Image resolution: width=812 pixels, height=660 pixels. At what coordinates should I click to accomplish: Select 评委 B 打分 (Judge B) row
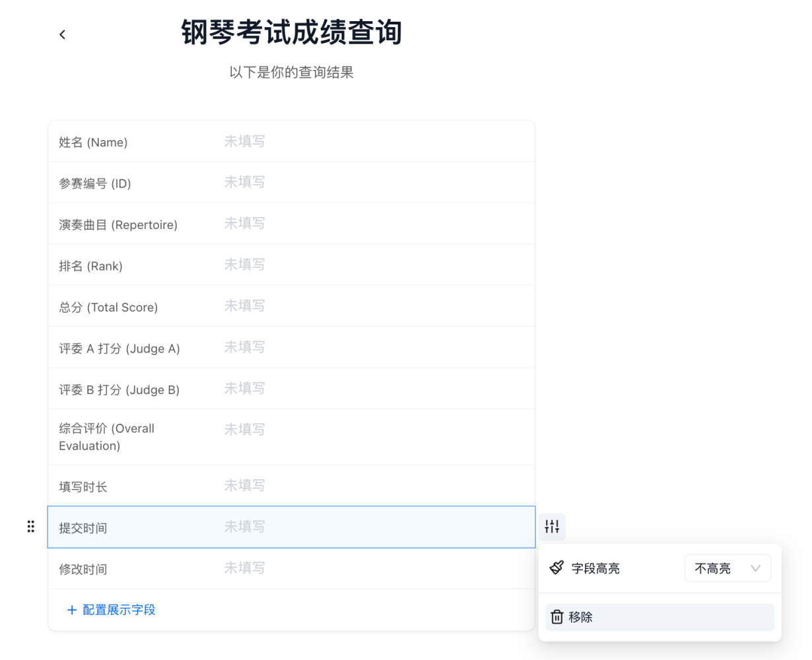(x=291, y=389)
